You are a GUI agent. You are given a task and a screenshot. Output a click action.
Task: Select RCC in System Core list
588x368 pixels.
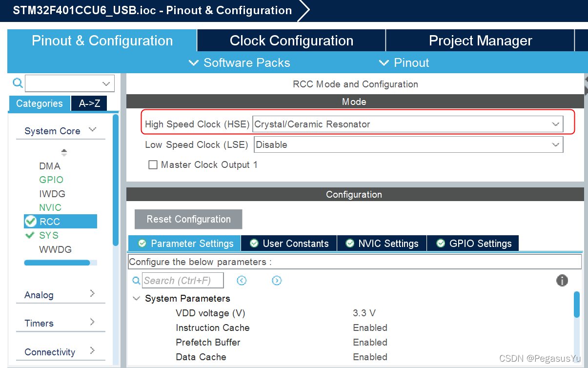[61, 222]
